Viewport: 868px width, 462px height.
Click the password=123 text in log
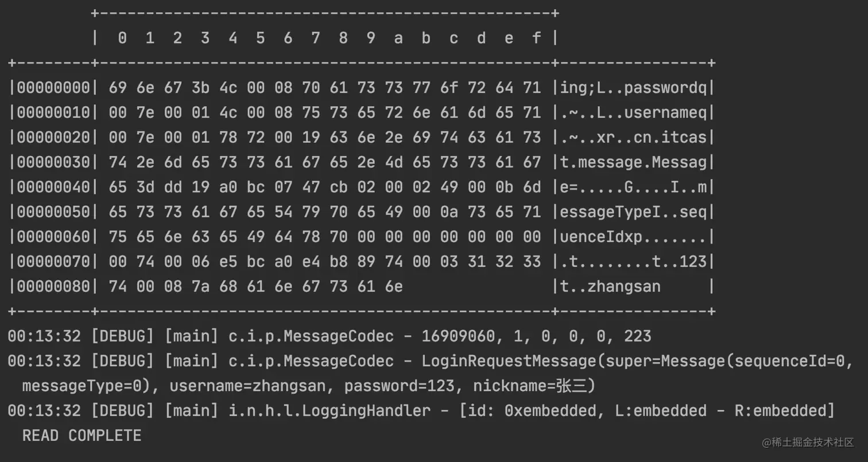(399, 386)
